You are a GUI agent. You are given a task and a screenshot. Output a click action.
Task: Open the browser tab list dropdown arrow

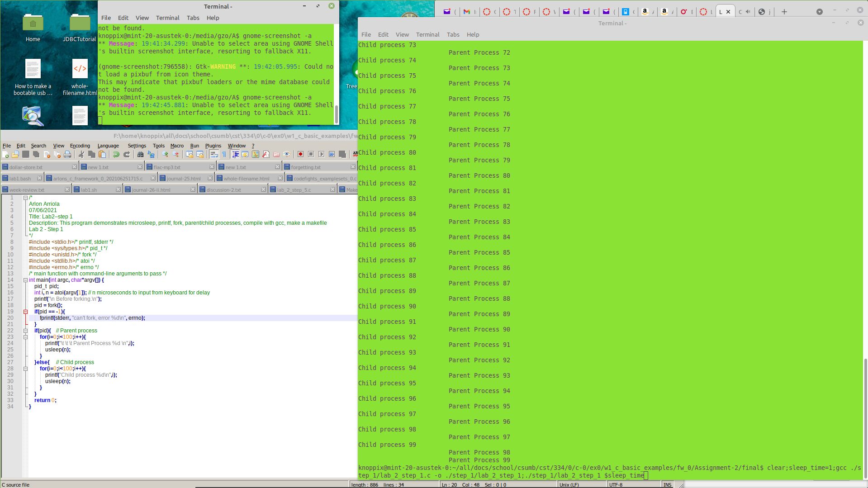819,12
